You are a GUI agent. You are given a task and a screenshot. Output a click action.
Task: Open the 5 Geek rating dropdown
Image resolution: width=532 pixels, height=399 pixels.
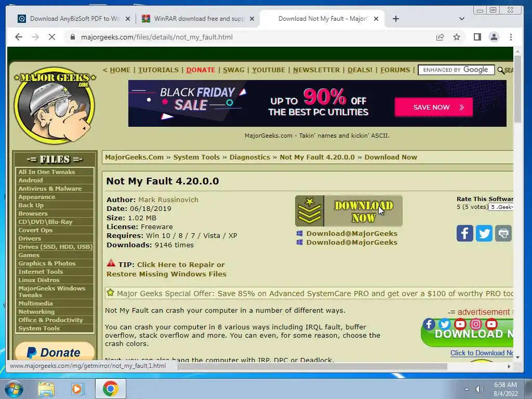click(x=501, y=207)
